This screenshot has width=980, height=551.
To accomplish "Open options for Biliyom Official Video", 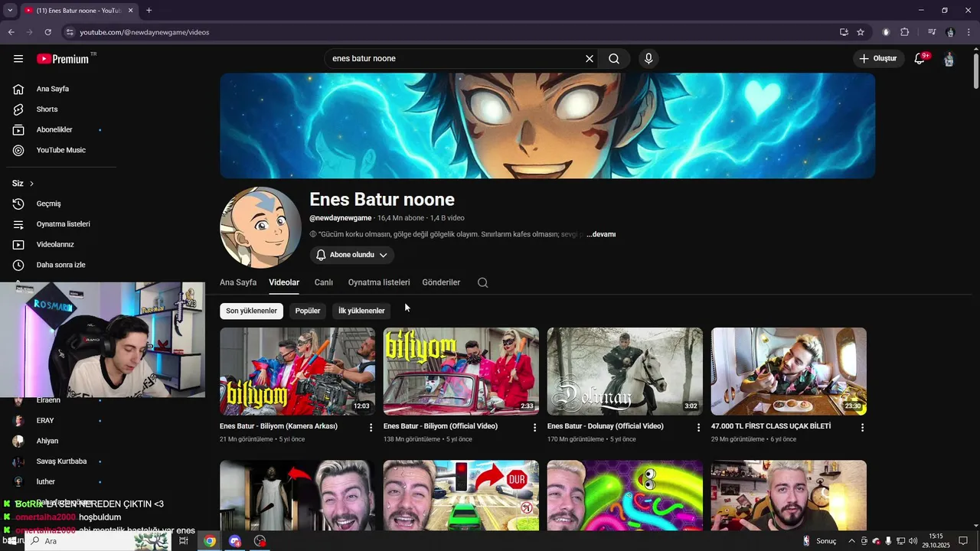I will pyautogui.click(x=535, y=427).
